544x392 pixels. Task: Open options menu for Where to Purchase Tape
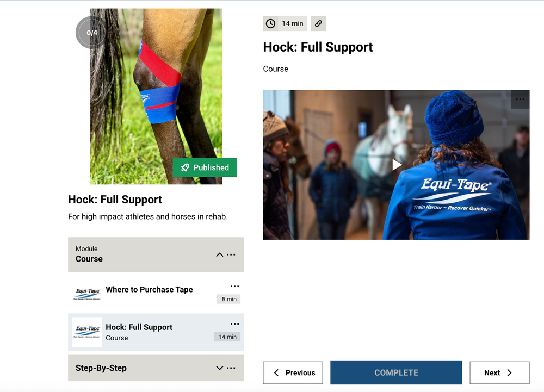click(234, 285)
